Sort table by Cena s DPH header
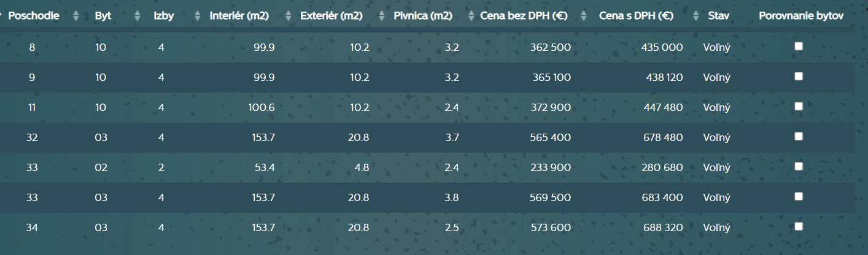Image resolution: width=868 pixels, height=255 pixels. [x=636, y=17]
